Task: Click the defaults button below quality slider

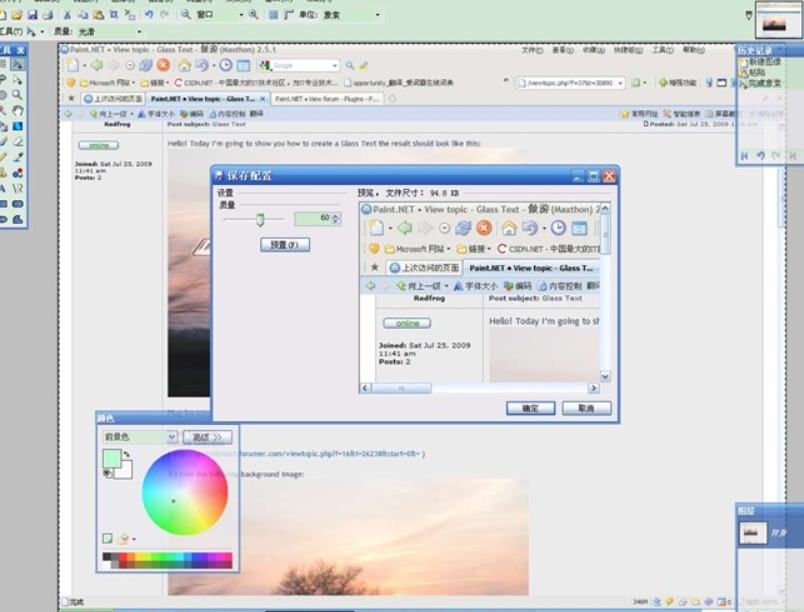Action: [285, 245]
